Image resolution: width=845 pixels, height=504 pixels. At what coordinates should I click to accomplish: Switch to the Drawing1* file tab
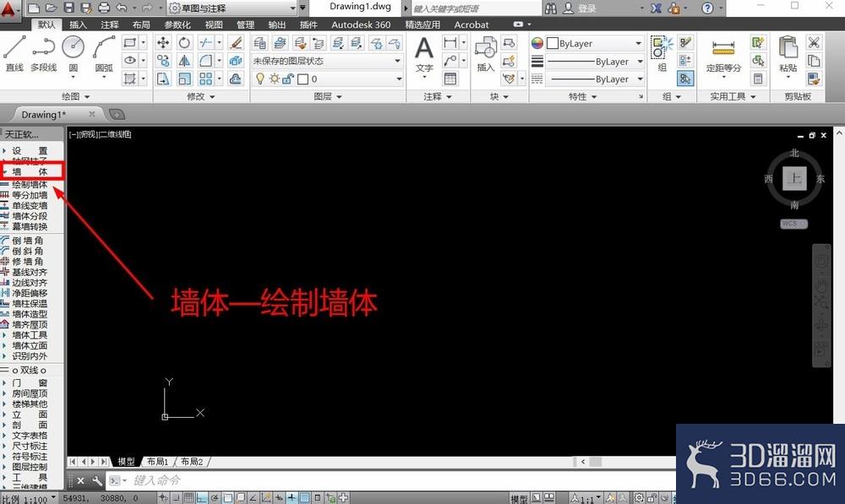pyautogui.click(x=44, y=115)
